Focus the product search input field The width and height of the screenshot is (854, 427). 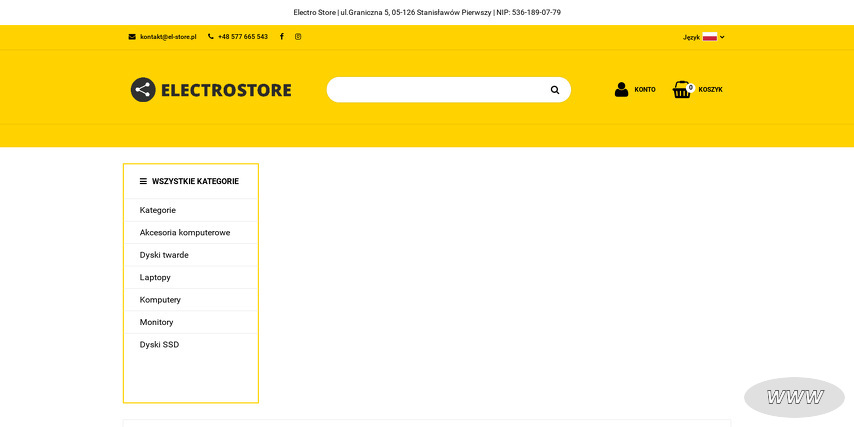pyautogui.click(x=435, y=90)
